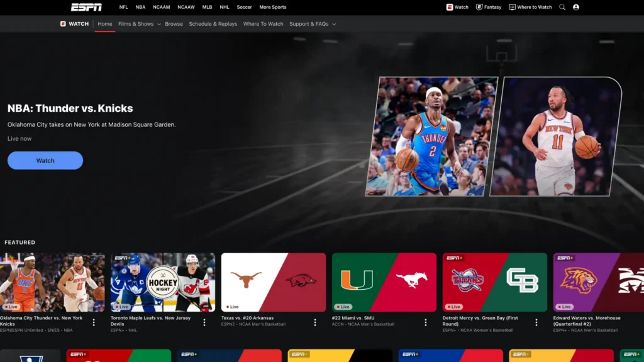Click the Thunder player hero image
Viewport: 644px width, 362px height.
tap(431, 136)
